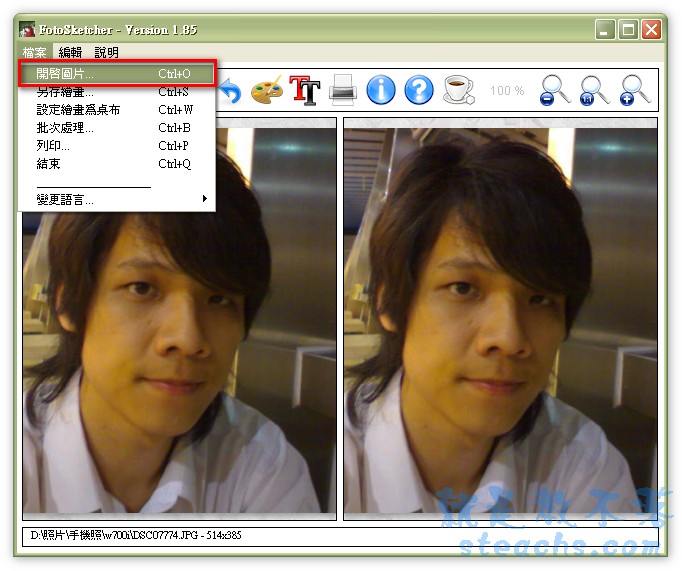Open the 檔案 menu
The height and width of the screenshot is (571, 682).
[x=34, y=52]
